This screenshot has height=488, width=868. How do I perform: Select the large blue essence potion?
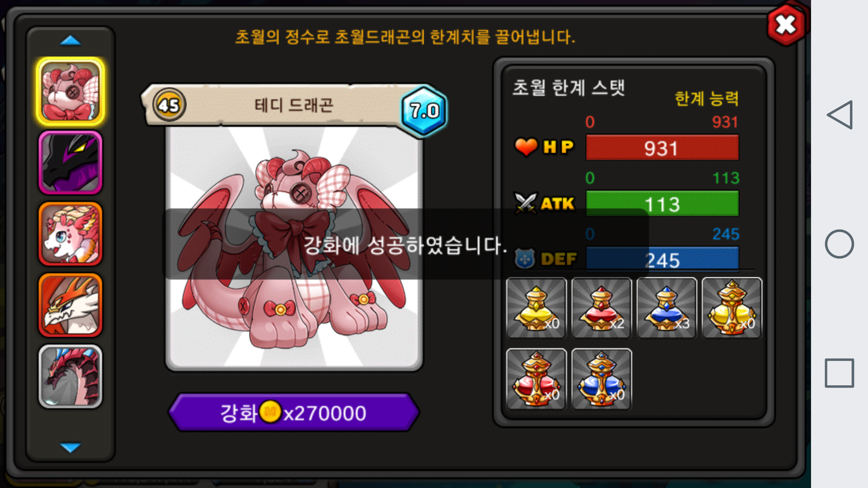pos(601,379)
